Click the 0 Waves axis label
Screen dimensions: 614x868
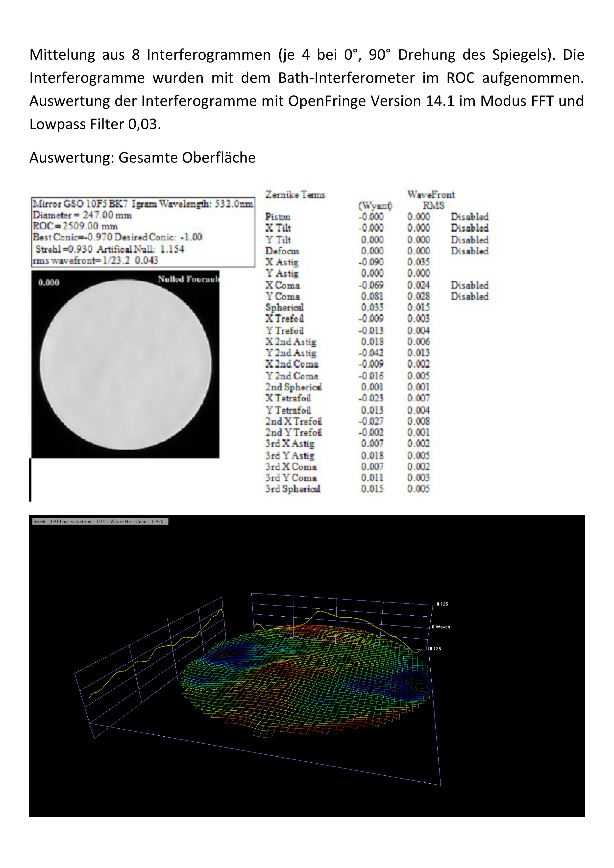coord(441,627)
